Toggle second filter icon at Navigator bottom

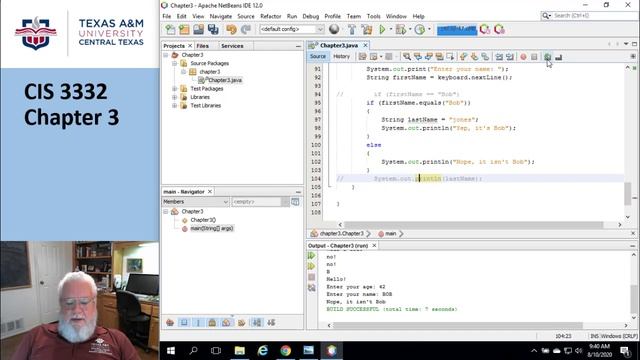(184, 322)
